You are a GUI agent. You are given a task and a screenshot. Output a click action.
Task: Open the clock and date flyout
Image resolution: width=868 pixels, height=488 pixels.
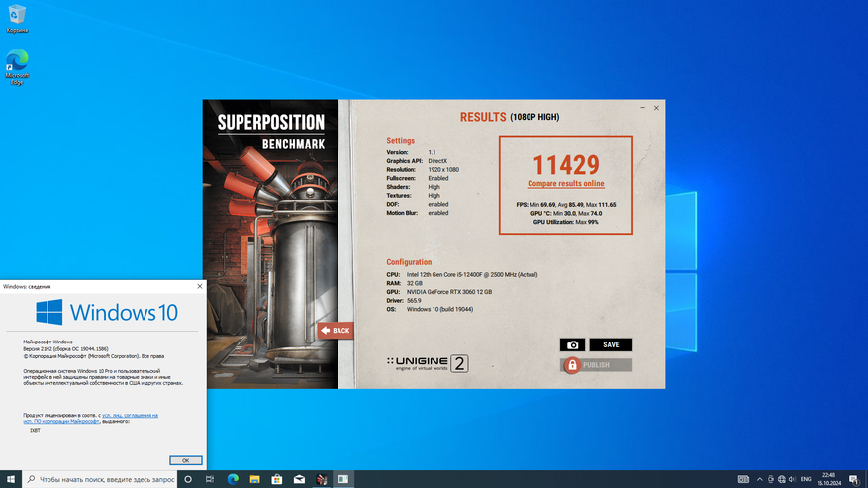tap(828, 479)
